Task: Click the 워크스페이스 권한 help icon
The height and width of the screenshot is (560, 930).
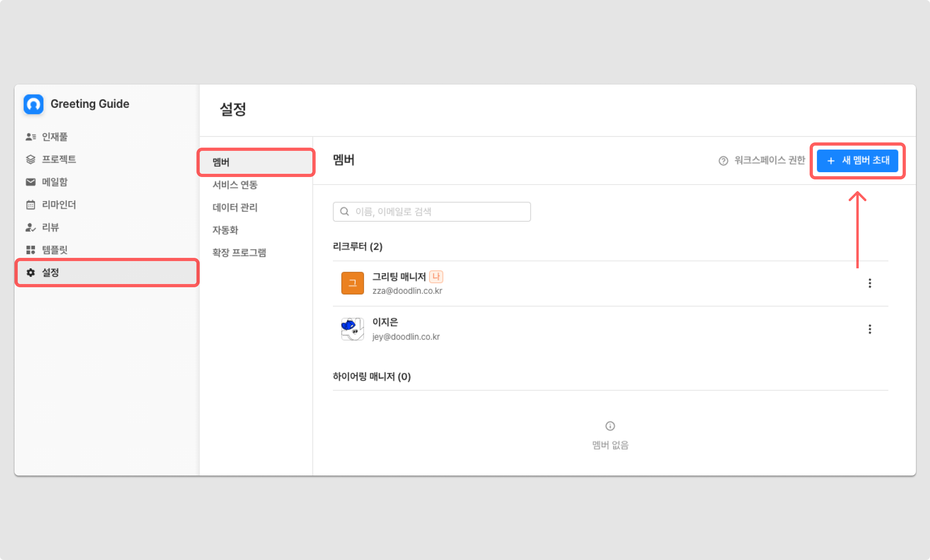Action: [723, 161]
